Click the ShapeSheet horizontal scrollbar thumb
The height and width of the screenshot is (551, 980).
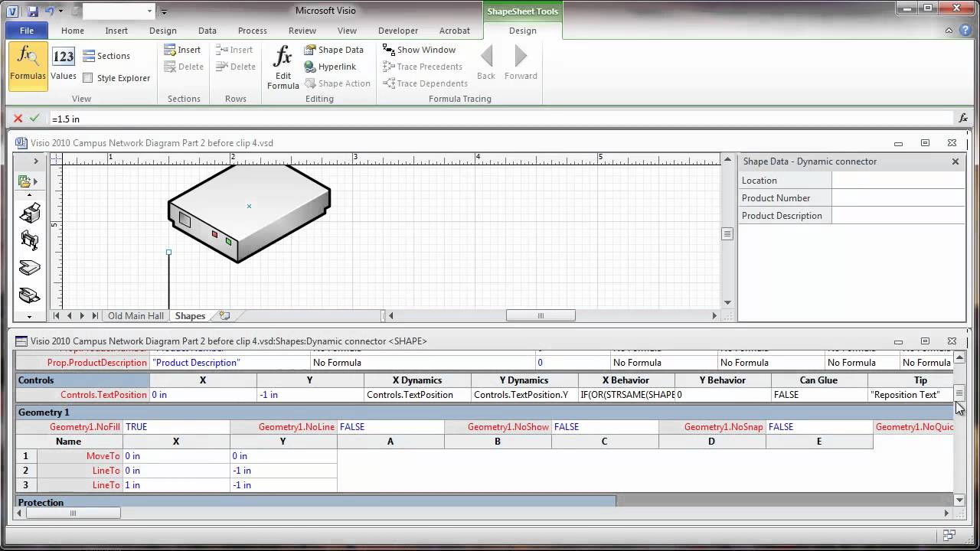click(x=73, y=514)
